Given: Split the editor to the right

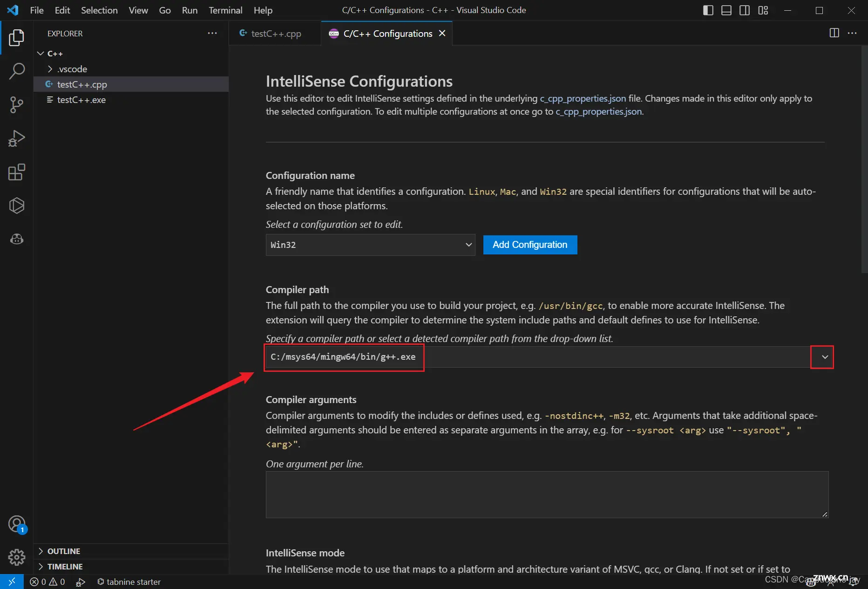Looking at the screenshot, I should click(x=834, y=33).
